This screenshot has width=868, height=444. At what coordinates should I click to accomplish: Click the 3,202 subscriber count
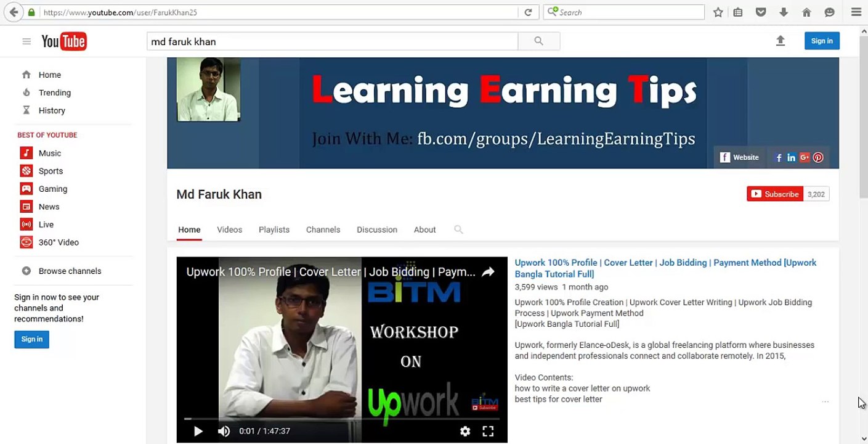[x=816, y=194]
